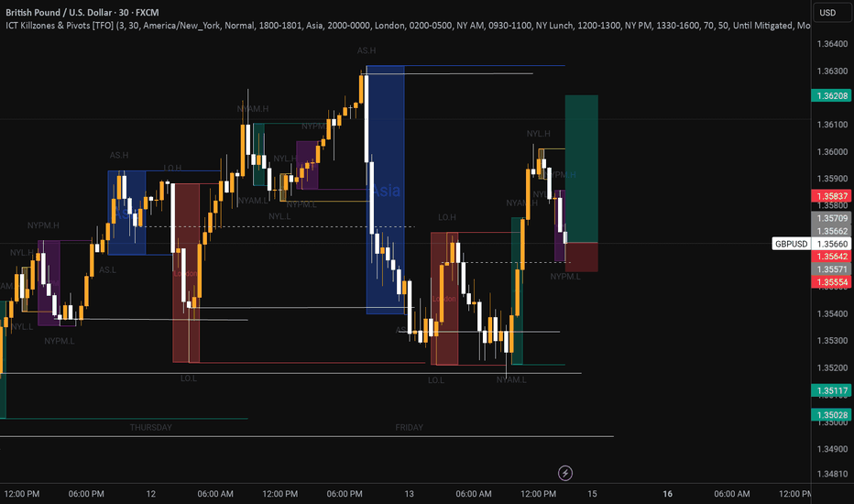Select the green 1.36208 price label
Image resolution: width=854 pixels, height=504 pixels.
pyautogui.click(x=832, y=96)
